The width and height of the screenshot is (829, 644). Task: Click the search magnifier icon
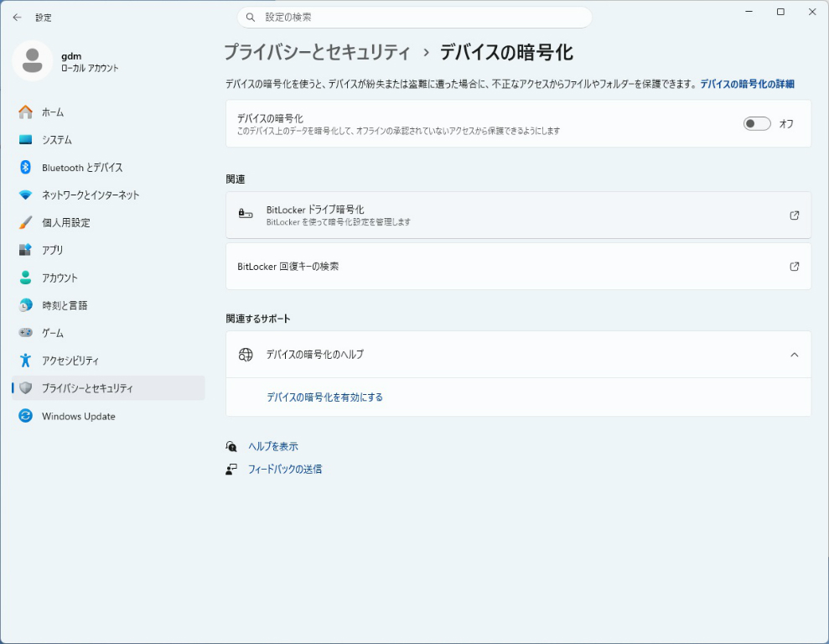[x=251, y=18]
